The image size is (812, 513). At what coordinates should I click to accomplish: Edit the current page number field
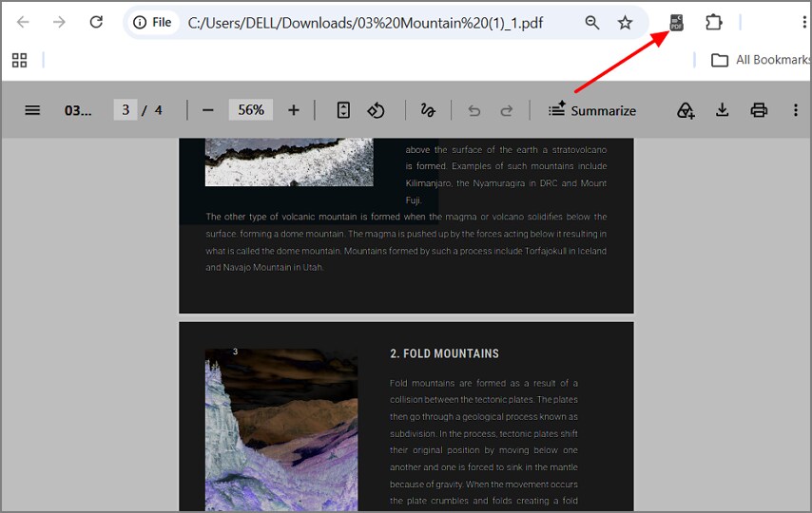click(x=126, y=110)
